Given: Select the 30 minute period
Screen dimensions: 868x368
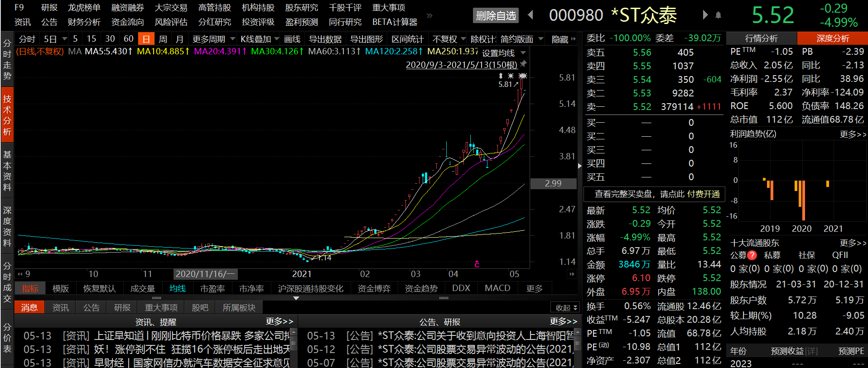Looking at the screenshot, I should pos(110,39).
